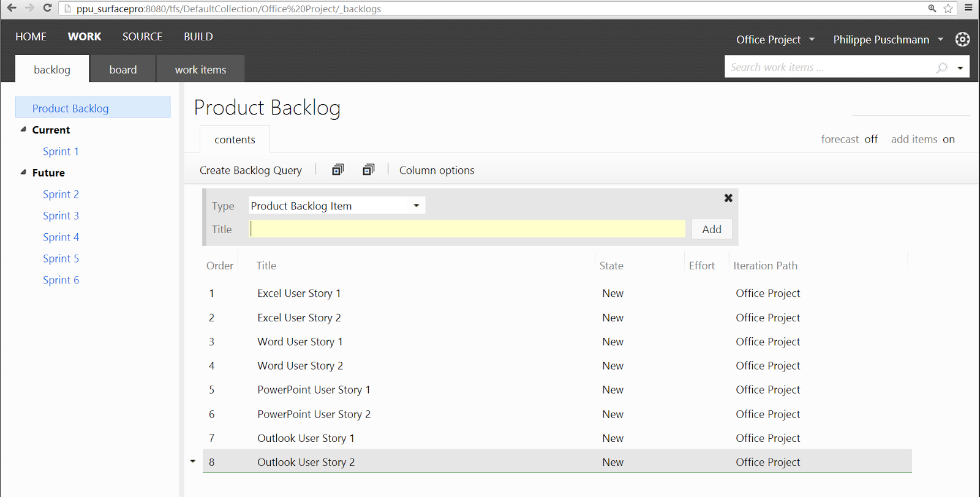Screen dimensions: 980x497
Task: Click the expand all backlog items icon
Action: click(337, 170)
